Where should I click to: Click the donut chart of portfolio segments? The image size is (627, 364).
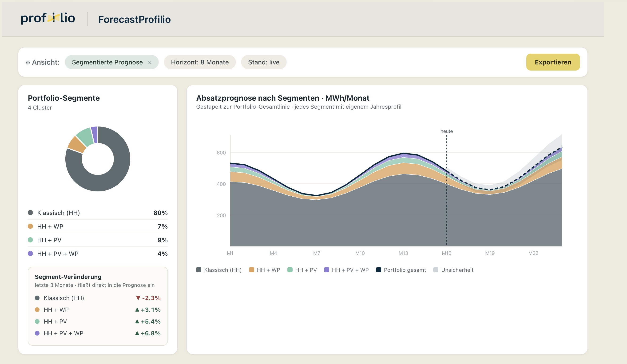point(98,159)
